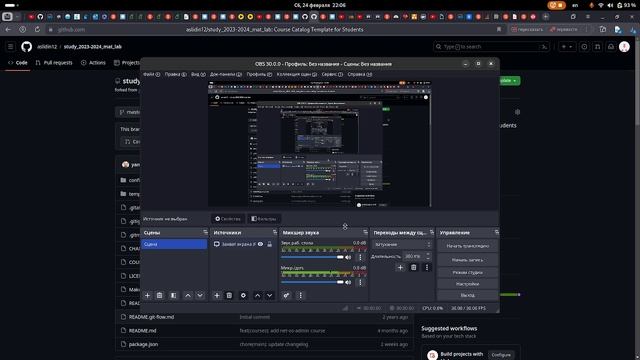Move the source up in the Sources list
640x360 pixels.
point(258,296)
